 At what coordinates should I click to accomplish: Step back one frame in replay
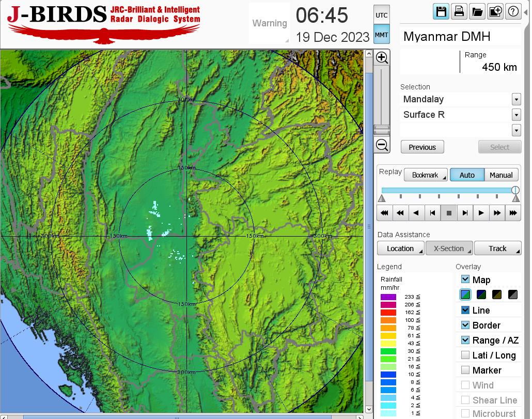(x=433, y=212)
